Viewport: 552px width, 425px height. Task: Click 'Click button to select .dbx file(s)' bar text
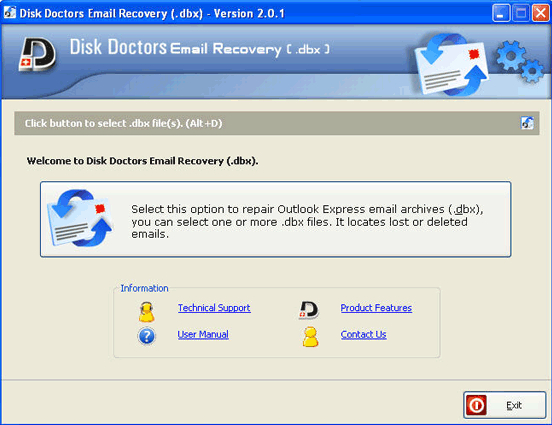pyautogui.click(x=123, y=124)
